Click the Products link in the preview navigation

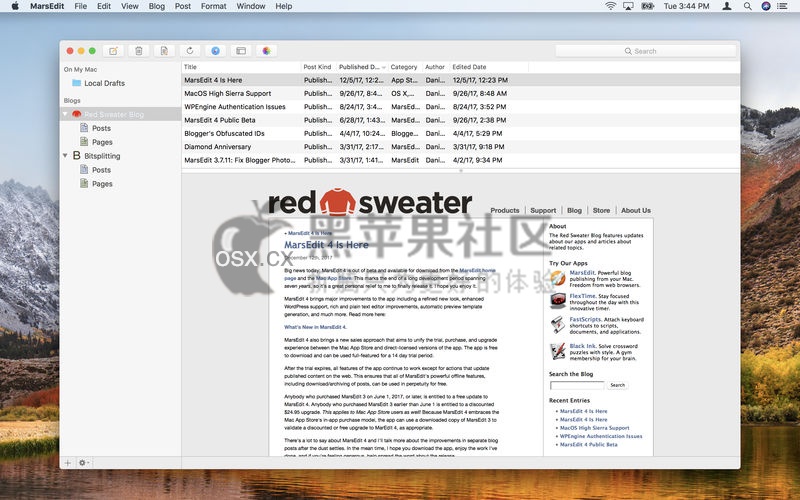tap(505, 210)
